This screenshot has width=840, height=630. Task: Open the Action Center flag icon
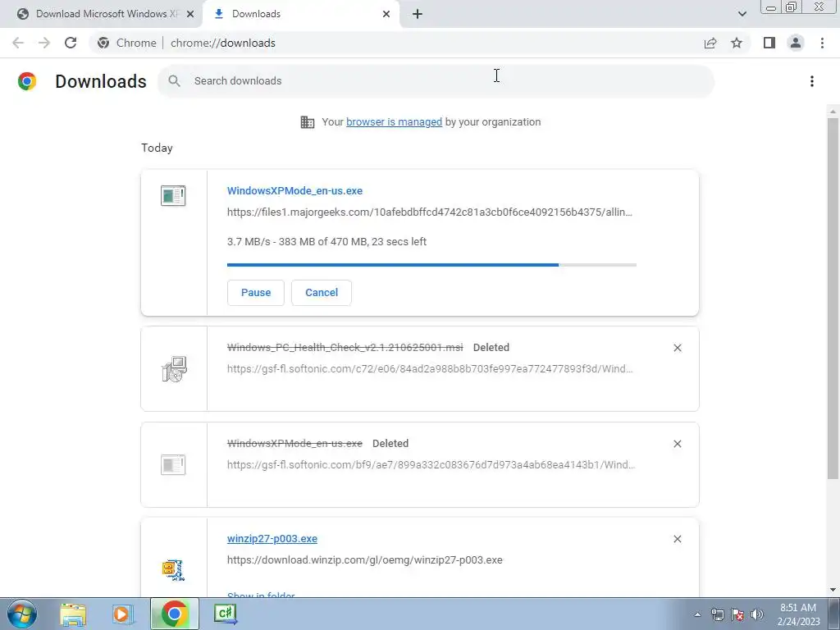[x=737, y=614]
